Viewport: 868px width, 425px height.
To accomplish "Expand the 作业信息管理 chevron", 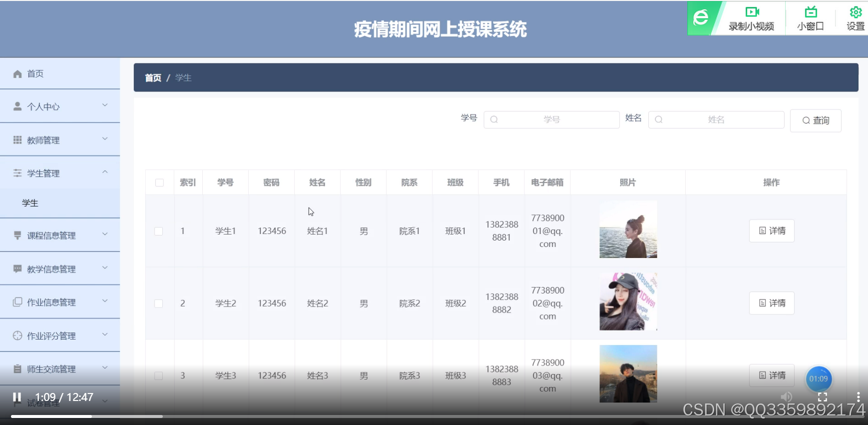I will click(x=105, y=300).
